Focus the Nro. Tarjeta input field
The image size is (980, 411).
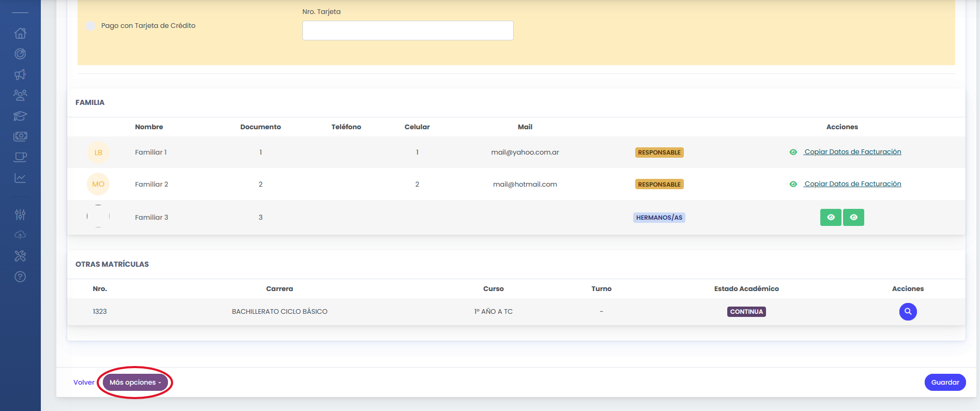[x=408, y=31]
